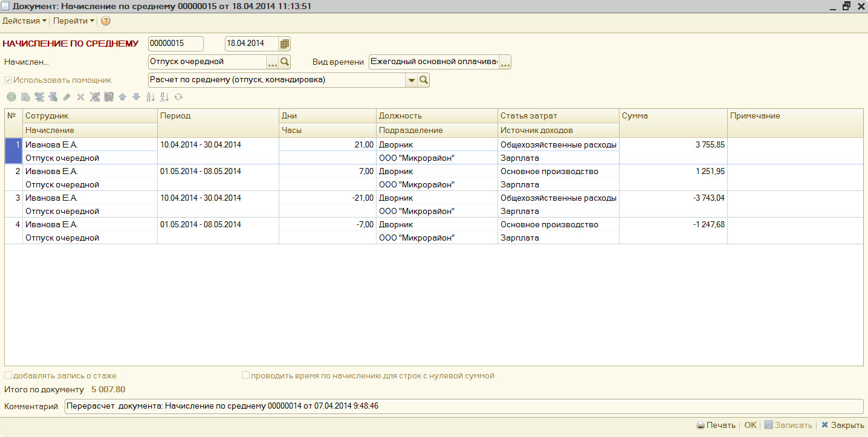Screen dimensions: 868x437
Task: Click the sort ascending toolbar icon
Action: coord(151,97)
